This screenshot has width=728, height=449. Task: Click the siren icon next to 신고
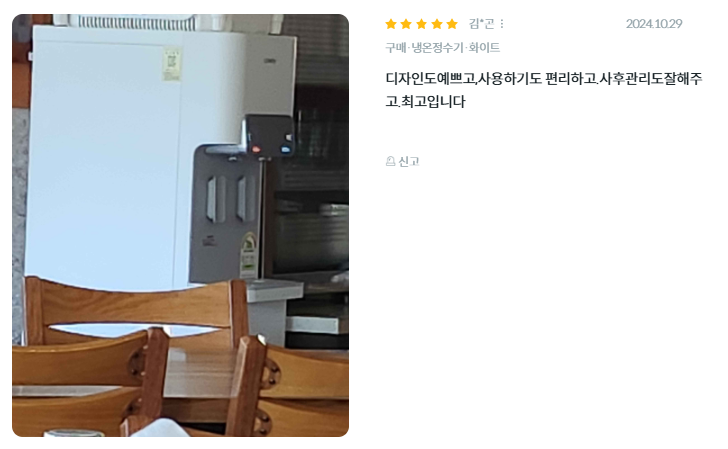[x=390, y=161]
